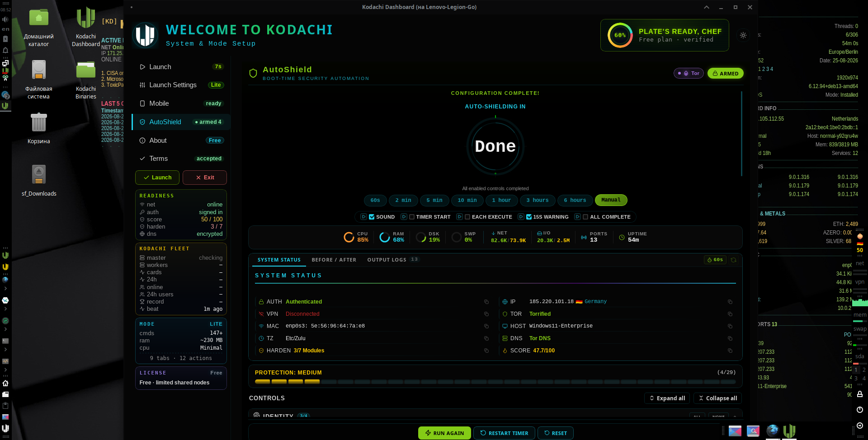Open the notification bell in left panel
This screenshot has height=440, width=868.
coord(5,50)
